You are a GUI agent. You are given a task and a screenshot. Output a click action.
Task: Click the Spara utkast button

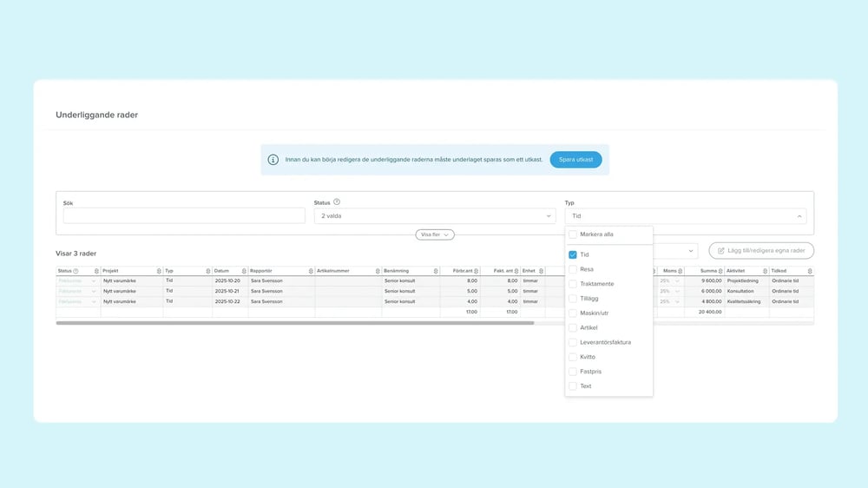click(575, 160)
